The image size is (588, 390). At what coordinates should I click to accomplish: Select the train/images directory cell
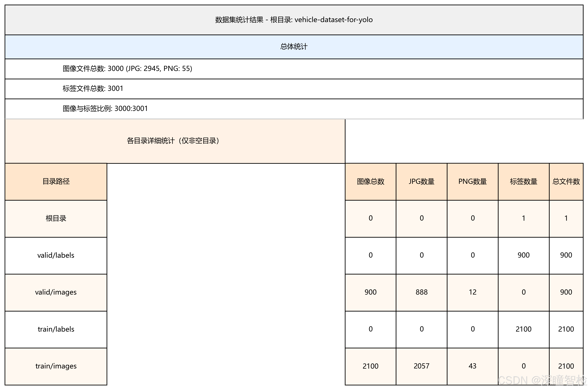pos(56,366)
